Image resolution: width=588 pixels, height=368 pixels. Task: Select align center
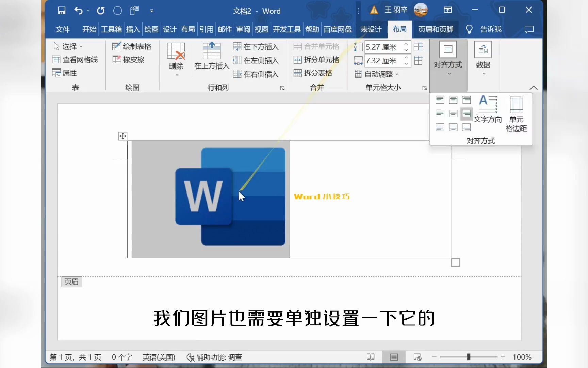453,113
